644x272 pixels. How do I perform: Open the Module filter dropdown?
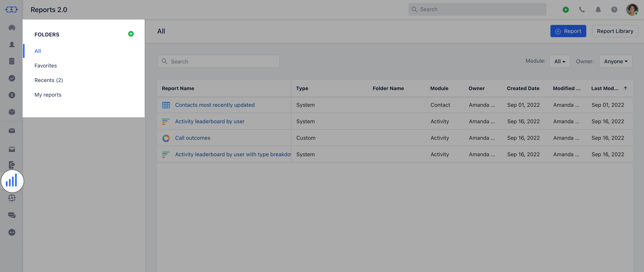559,61
